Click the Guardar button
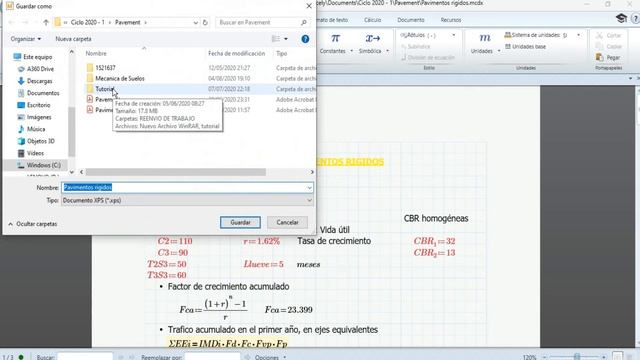640x360 pixels. pyautogui.click(x=240, y=222)
